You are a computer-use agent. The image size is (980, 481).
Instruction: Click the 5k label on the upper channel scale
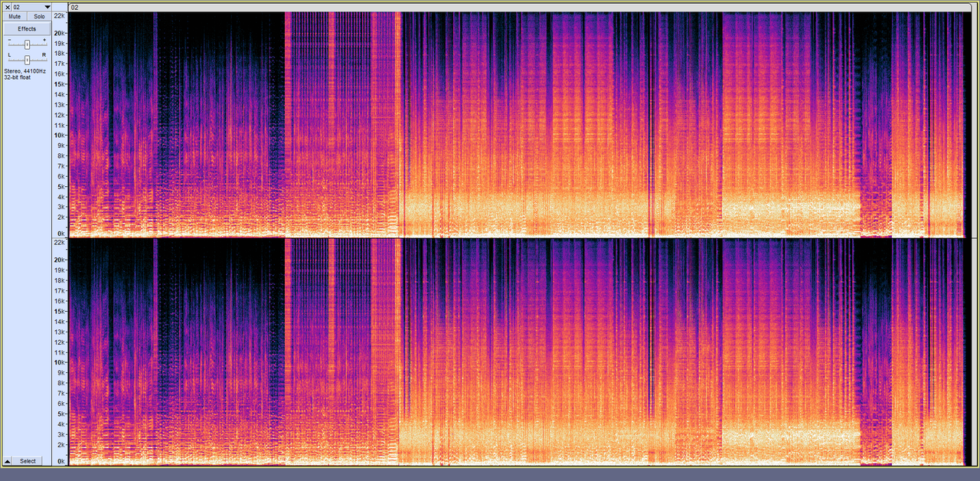tap(60, 186)
